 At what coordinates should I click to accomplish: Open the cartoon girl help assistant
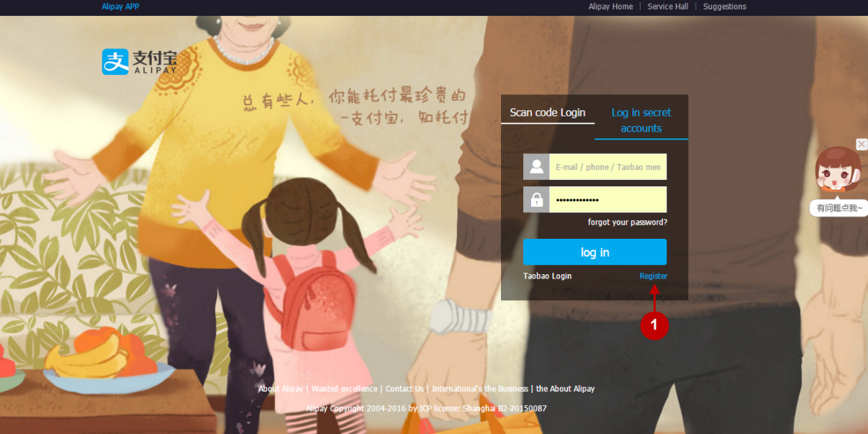(837, 172)
